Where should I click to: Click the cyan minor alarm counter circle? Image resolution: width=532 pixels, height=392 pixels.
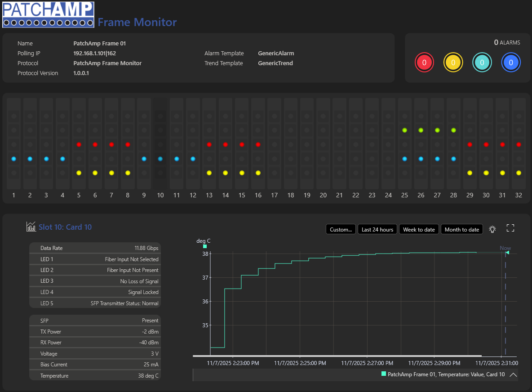482,62
